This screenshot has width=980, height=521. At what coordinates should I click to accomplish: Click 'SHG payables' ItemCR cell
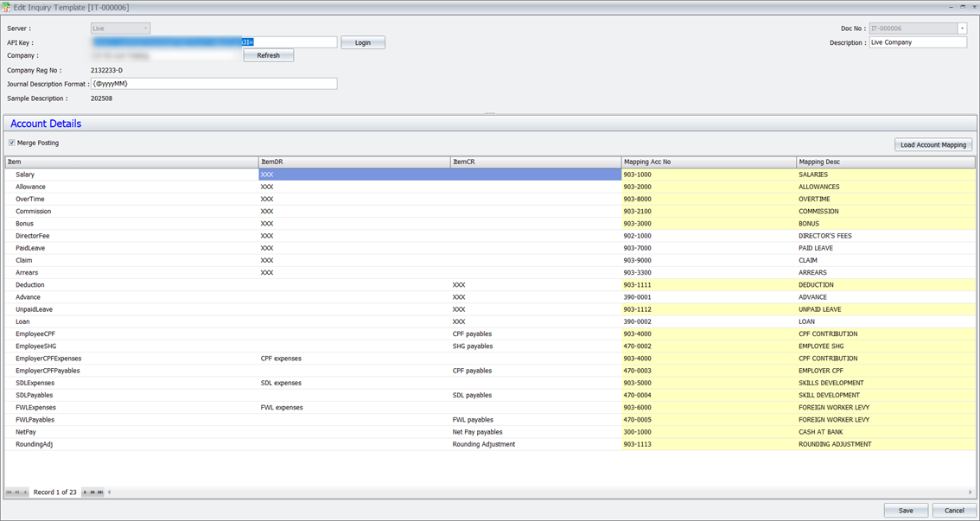pyautogui.click(x=536, y=346)
